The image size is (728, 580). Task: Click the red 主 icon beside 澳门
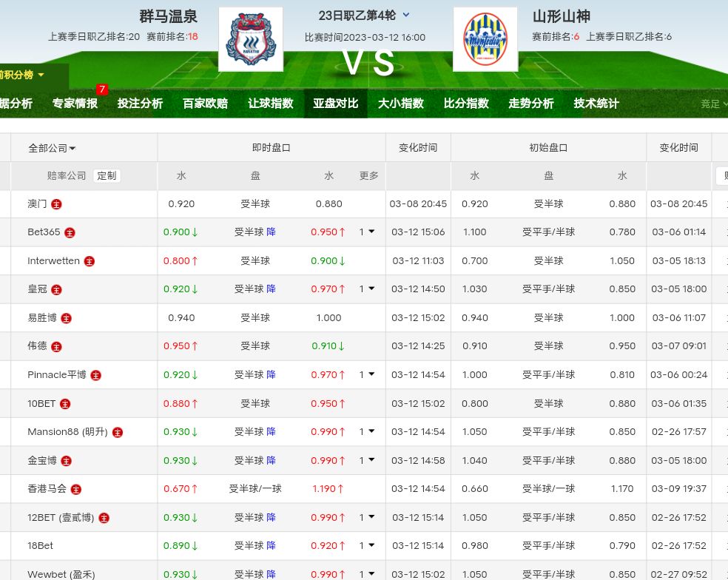click(57, 204)
